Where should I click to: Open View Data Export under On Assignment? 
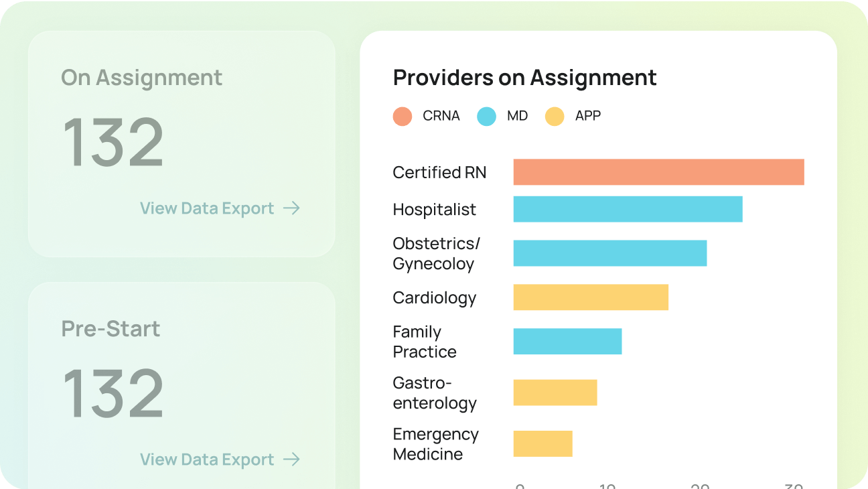coord(207,208)
